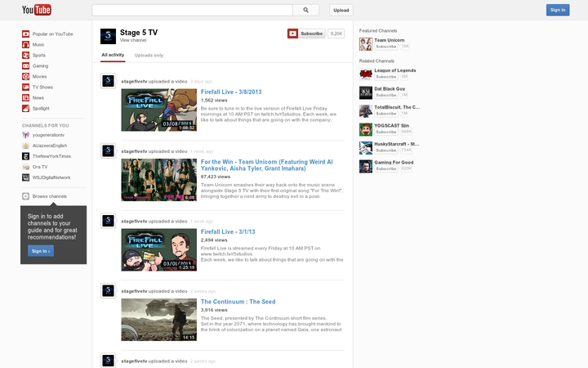Open the Gaming guide text link
The image size is (588, 368).
tap(40, 65)
